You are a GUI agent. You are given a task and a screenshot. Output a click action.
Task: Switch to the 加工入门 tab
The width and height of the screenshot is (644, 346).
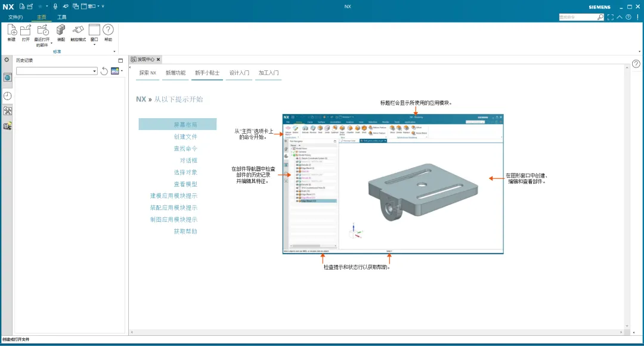pos(268,73)
